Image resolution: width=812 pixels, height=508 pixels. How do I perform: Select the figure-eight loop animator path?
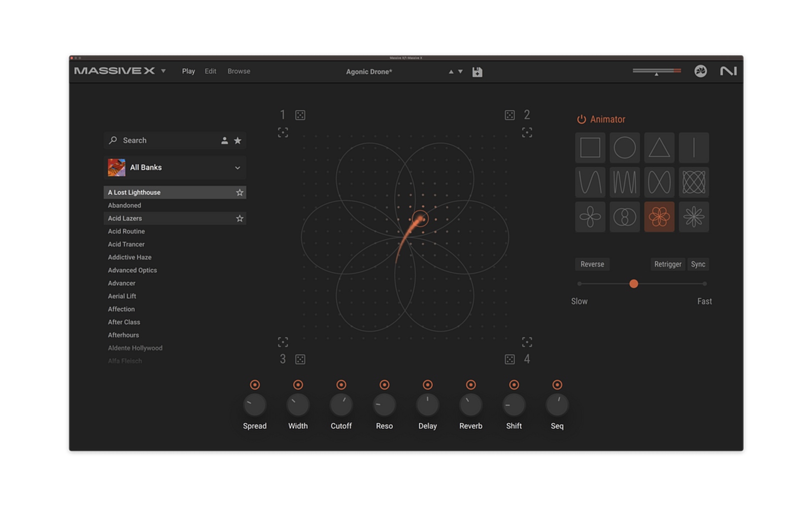click(659, 182)
